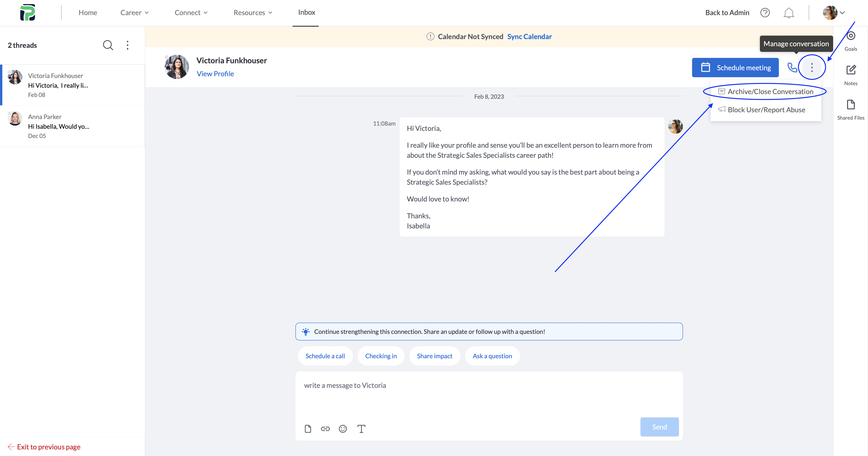This screenshot has height=456, width=868.
Task: Click the Share impact suggestion chip
Action: click(434, 356)
